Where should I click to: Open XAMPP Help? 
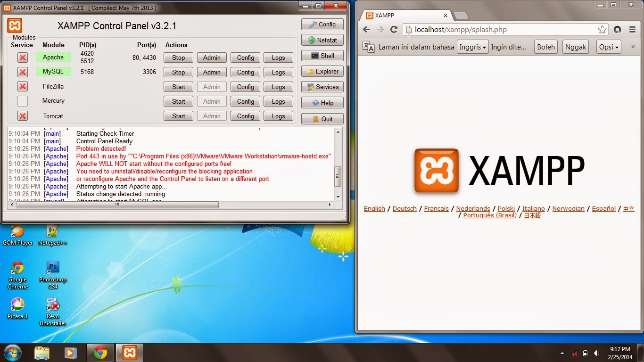pyautogui.click(x=322, y=103)
